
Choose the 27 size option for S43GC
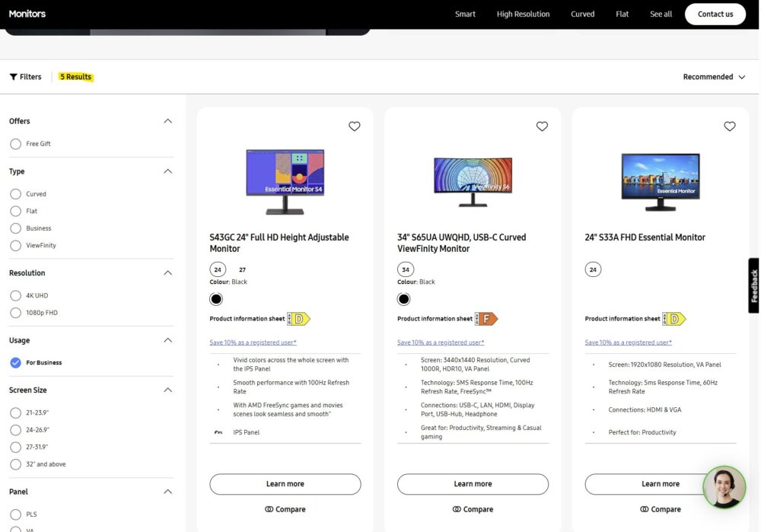tap(242, 269)
